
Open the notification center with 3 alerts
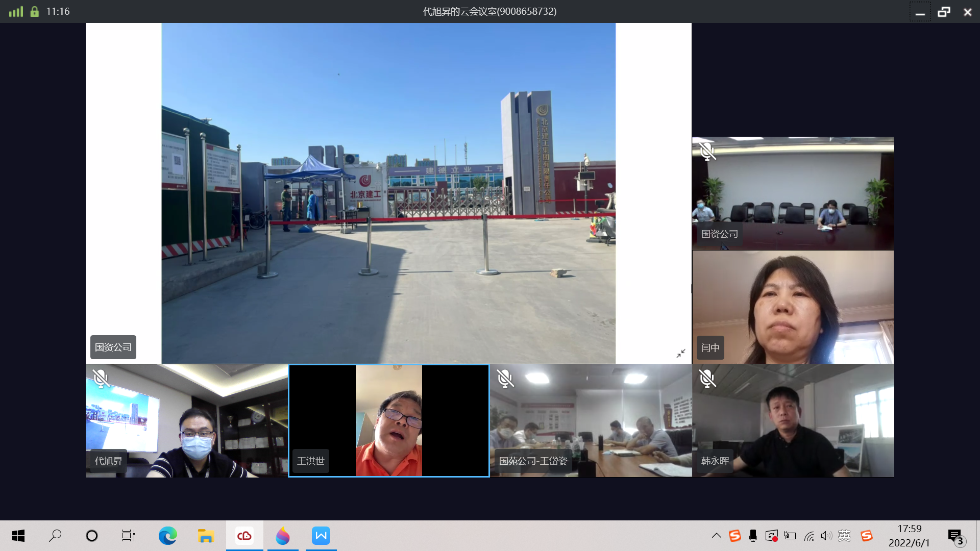click(956, 537)
